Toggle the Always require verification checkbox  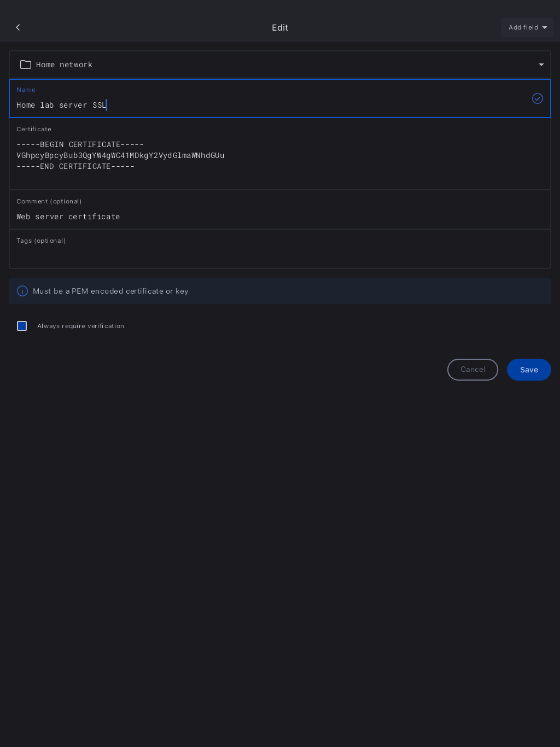pyautogui.click(x=22, y=326)
